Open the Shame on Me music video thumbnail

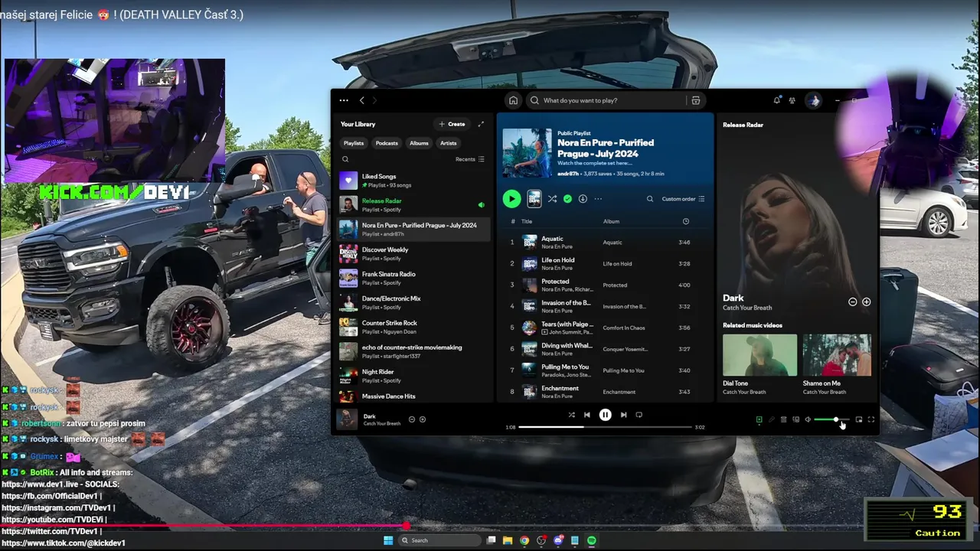(x=837, y=355)
